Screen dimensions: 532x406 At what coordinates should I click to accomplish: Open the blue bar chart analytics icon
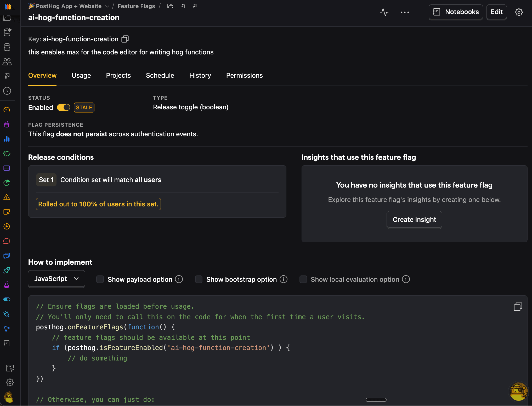[x=7, y=139]
